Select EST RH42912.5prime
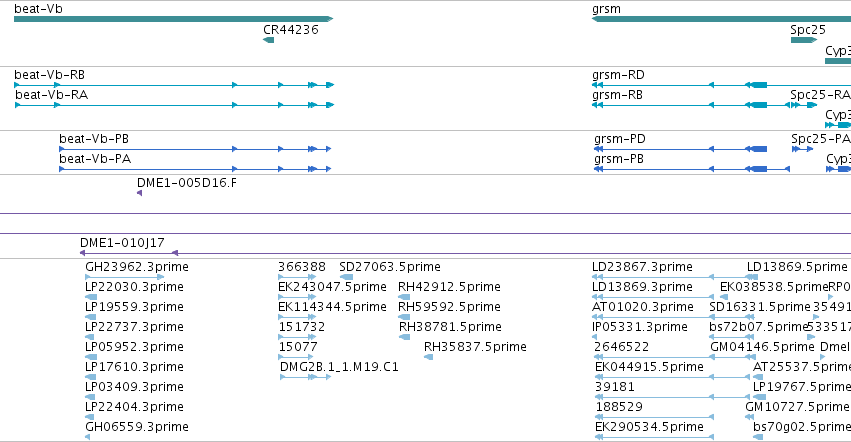Image resolution: width=851 pixels, height=442 pixels. coord(449,287)
